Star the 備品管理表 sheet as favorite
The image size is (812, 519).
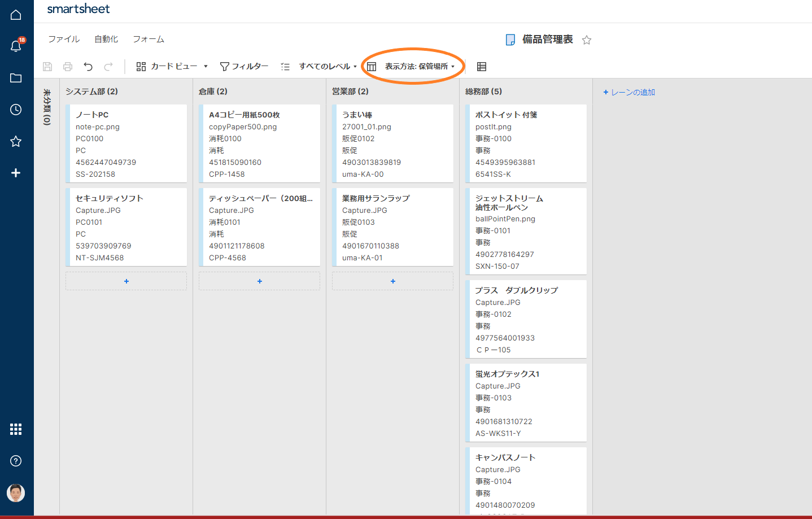click(x=587, y=40)
